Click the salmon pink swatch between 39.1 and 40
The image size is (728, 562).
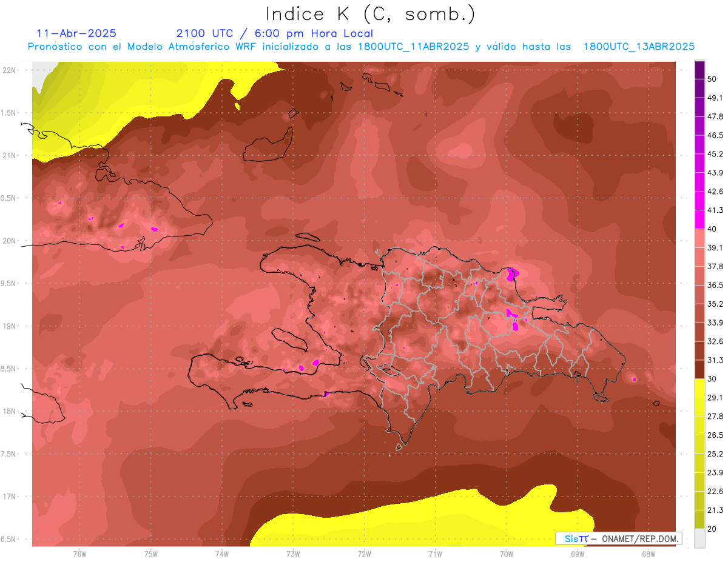tap(699, 238)
